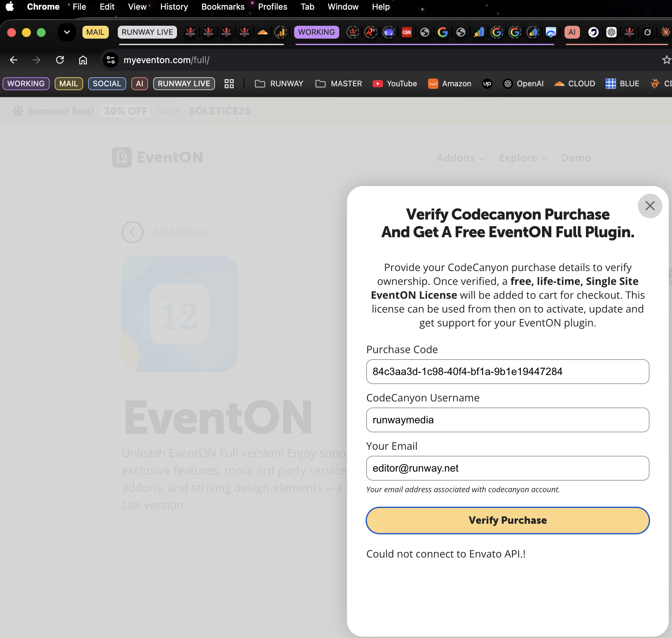The image size is (672, 638).
Task: Close the Verify Codecanyon Purchase dialog
Action: click(650, 206)
